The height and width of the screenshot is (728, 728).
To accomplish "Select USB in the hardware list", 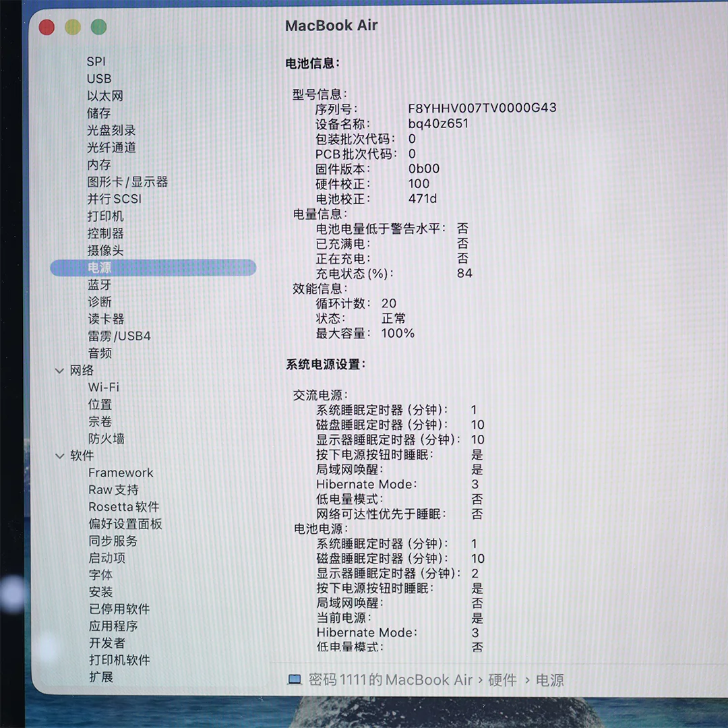I will [99, 79].
